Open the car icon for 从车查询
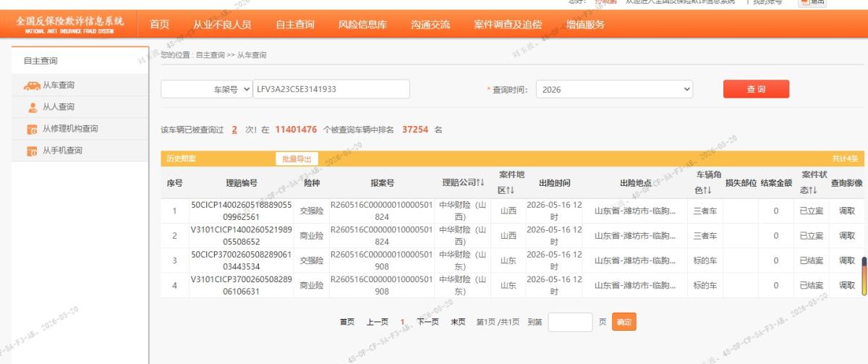 [x=32, y=85]
